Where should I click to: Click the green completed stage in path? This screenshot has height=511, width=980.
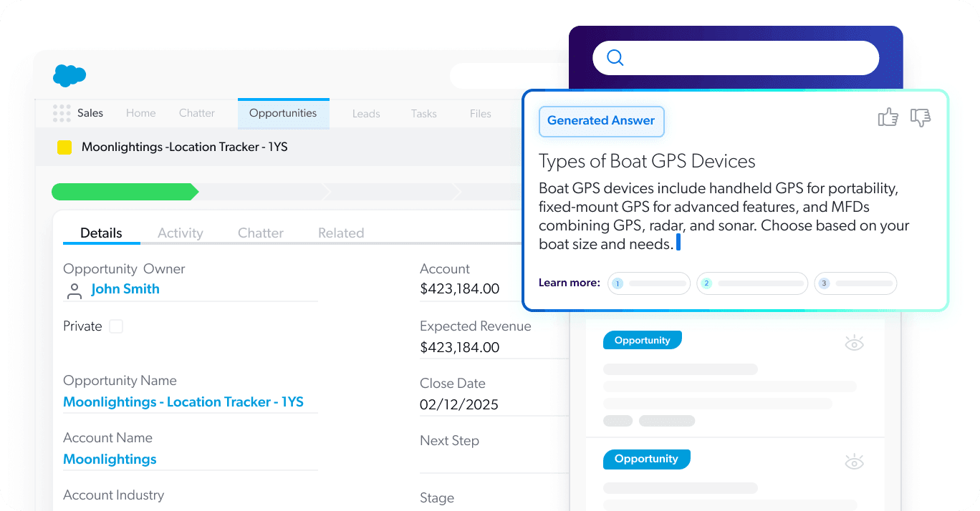point(125,192)
